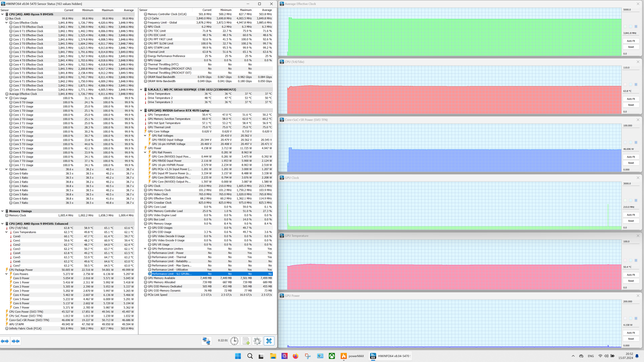Open the remote monitoring network icon
The width and height of the screenshot is (644, 362).
[207, 341]
